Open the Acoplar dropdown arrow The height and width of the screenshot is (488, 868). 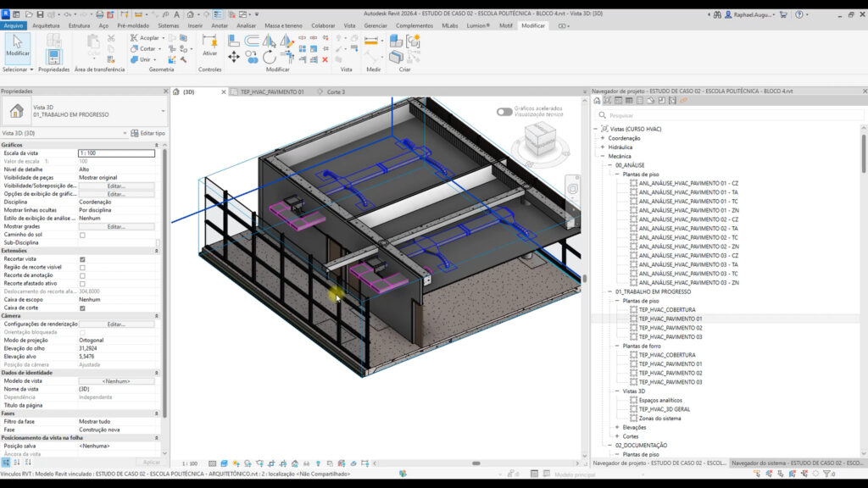[164, 38]
